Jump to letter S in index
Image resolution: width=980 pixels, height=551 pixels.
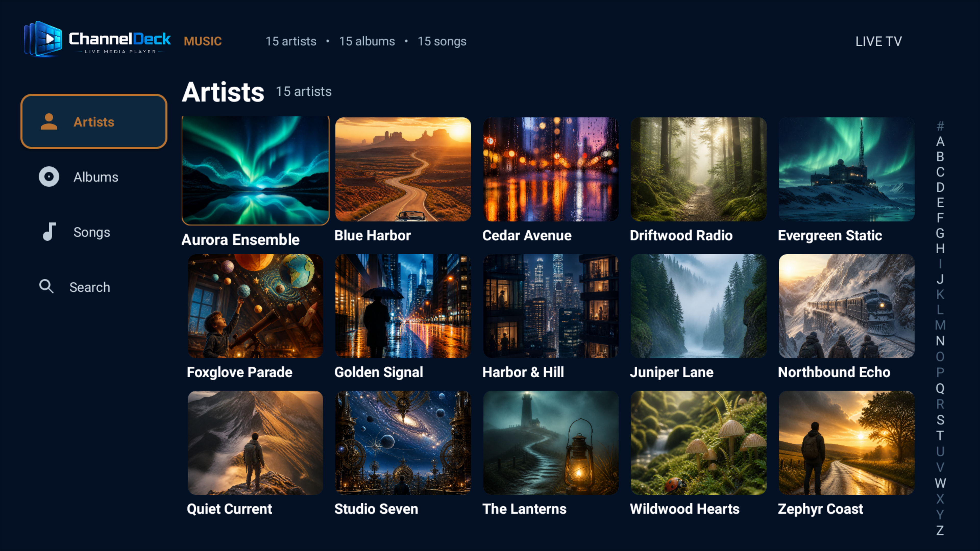(940, 420)
